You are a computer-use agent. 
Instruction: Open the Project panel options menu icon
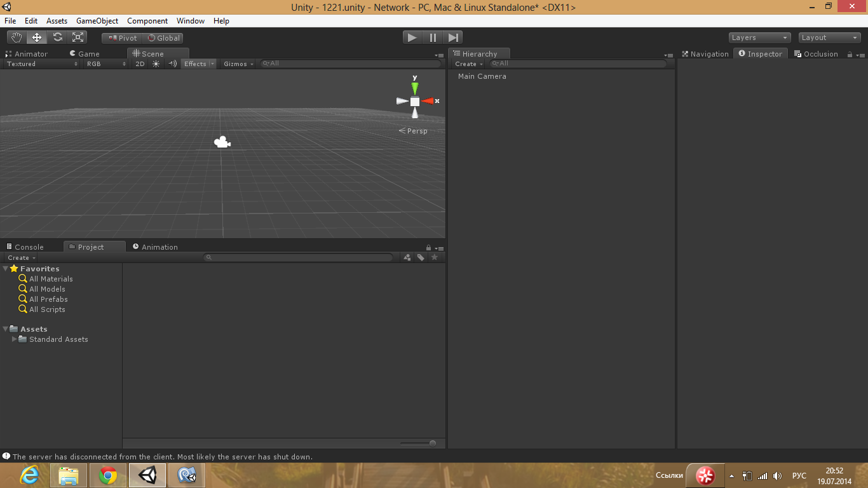coord(439,248)
